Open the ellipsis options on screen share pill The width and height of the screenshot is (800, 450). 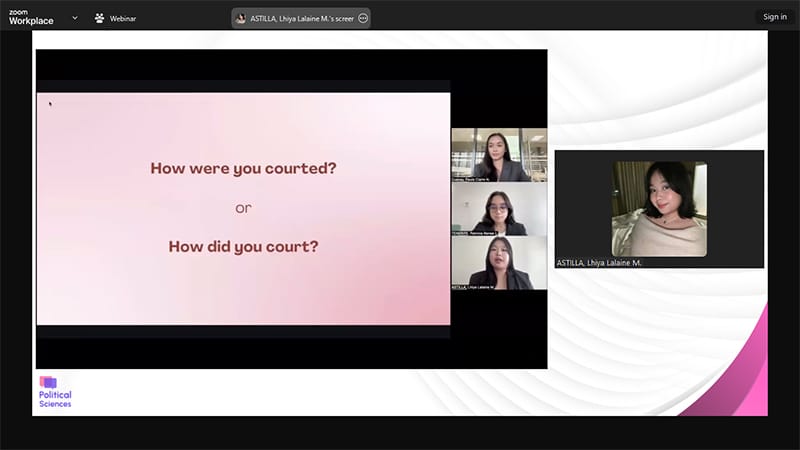pos(363,18)
